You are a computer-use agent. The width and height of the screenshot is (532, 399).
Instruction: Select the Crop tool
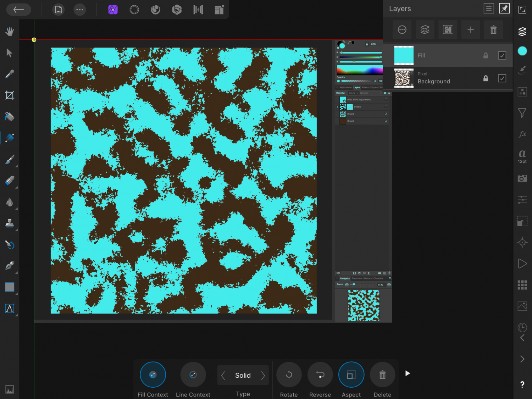click(x=10, y=95)
